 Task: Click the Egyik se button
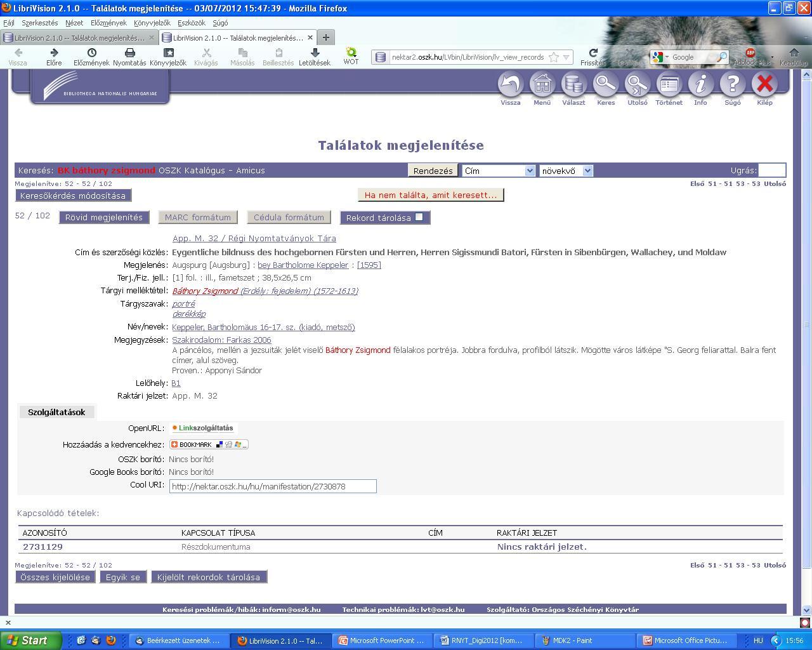(122, 577)
